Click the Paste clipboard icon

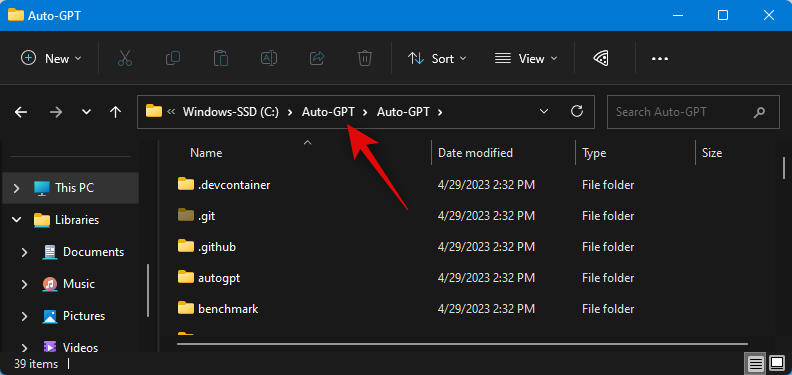click(x=221, y=59)
